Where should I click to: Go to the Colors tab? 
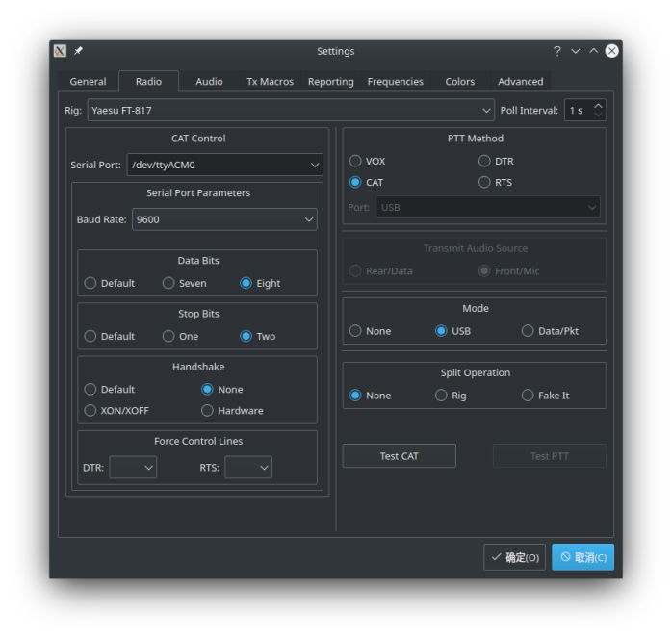coord(459,82)
